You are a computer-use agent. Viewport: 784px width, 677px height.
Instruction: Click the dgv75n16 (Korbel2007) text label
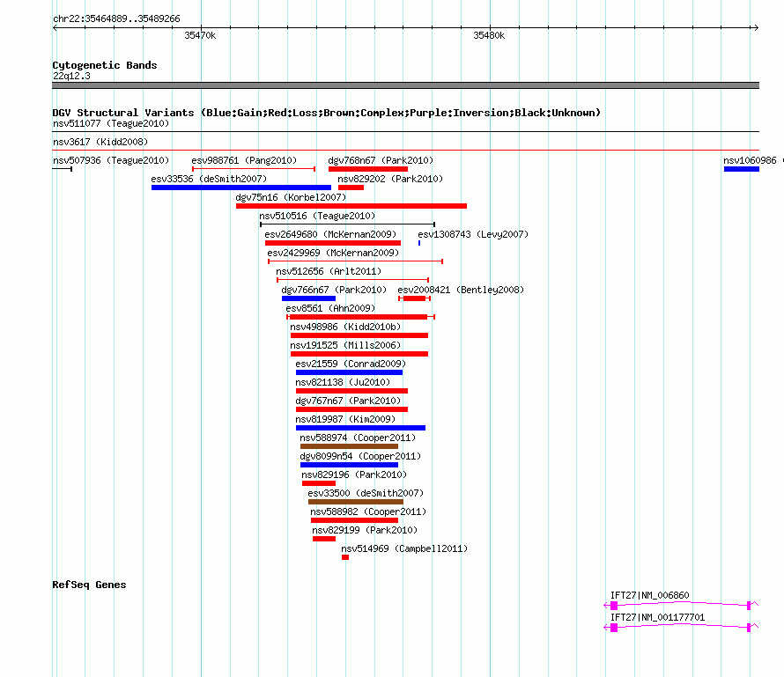click(291, 197)
